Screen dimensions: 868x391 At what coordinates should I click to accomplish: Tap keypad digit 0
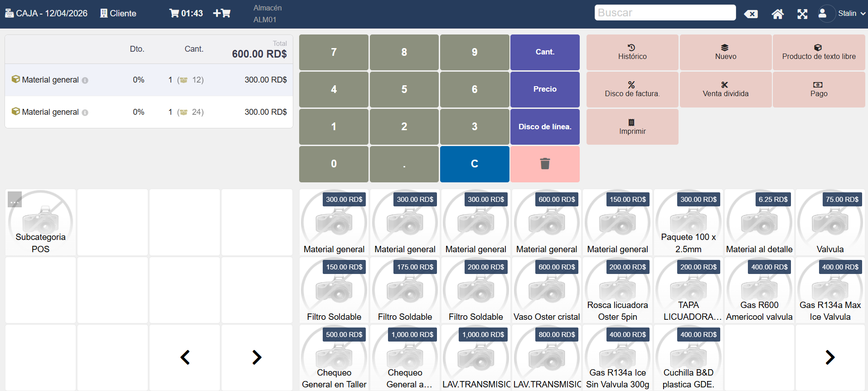[334, 164]
